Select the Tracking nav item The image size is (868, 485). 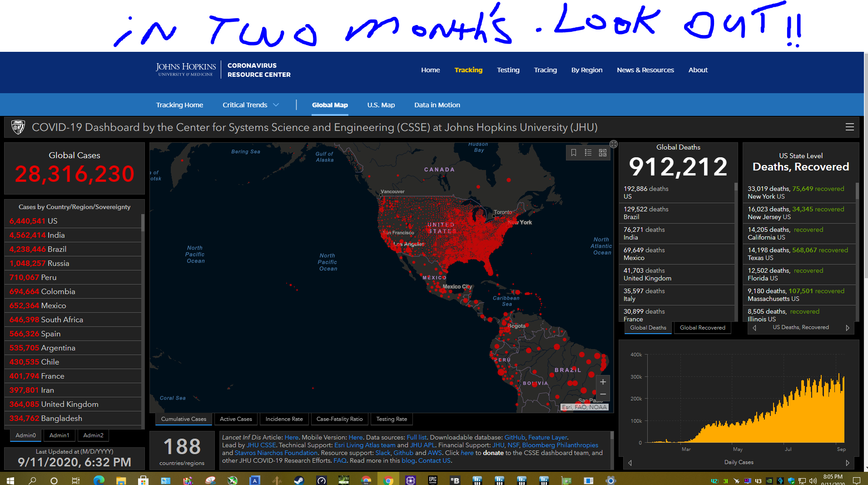pos(468,70)
